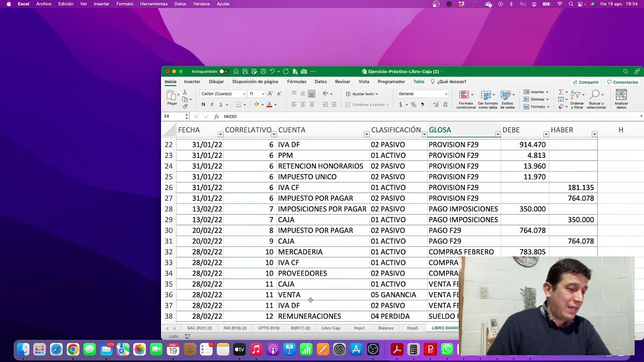Increase indent in the alignment group

(x=334, y=105)
